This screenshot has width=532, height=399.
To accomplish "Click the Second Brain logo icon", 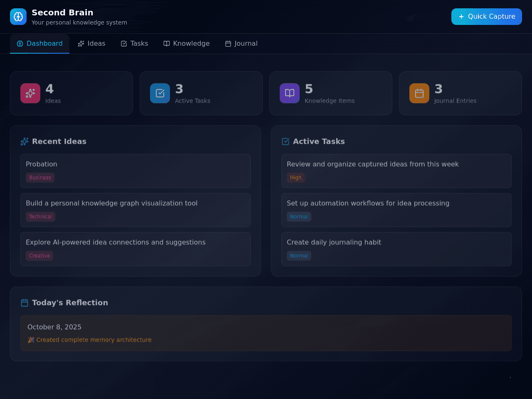I will coord(18,17).
